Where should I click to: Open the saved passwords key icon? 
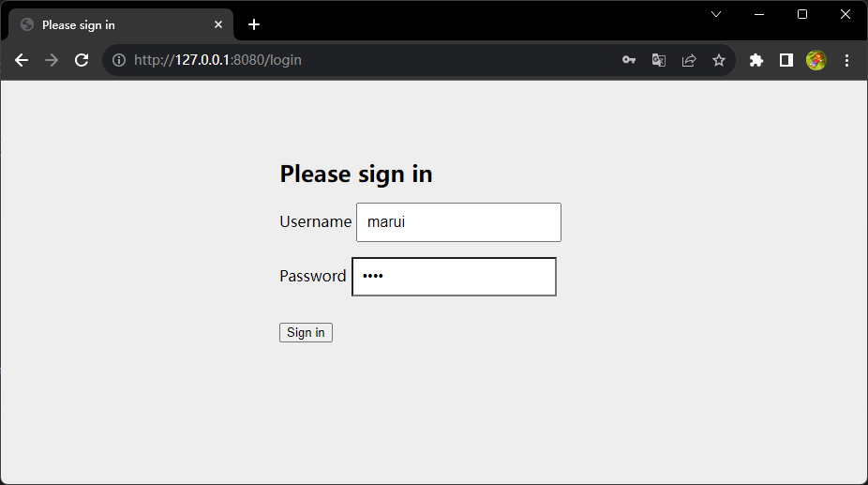click(x=629, y=60)
